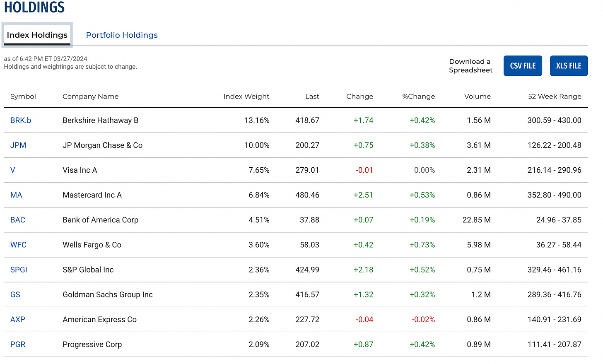Open the BAC symbol link

coord(18,220)
